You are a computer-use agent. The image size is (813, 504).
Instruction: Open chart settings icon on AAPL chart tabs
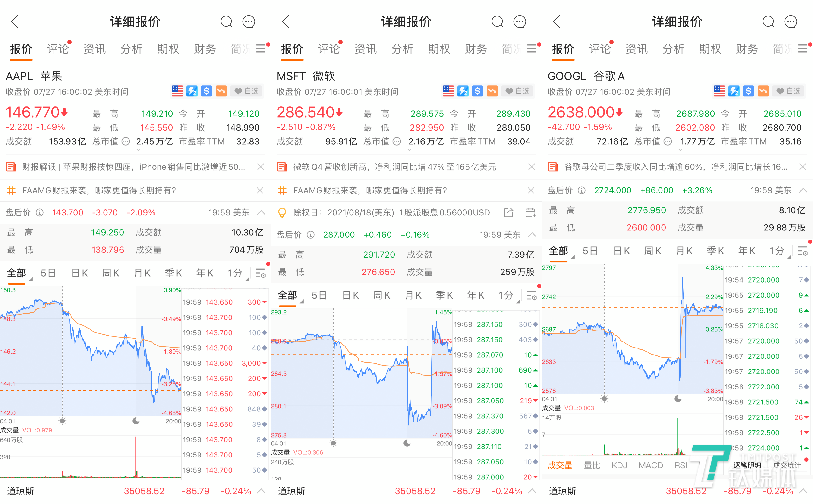click(x=260, y=273)
